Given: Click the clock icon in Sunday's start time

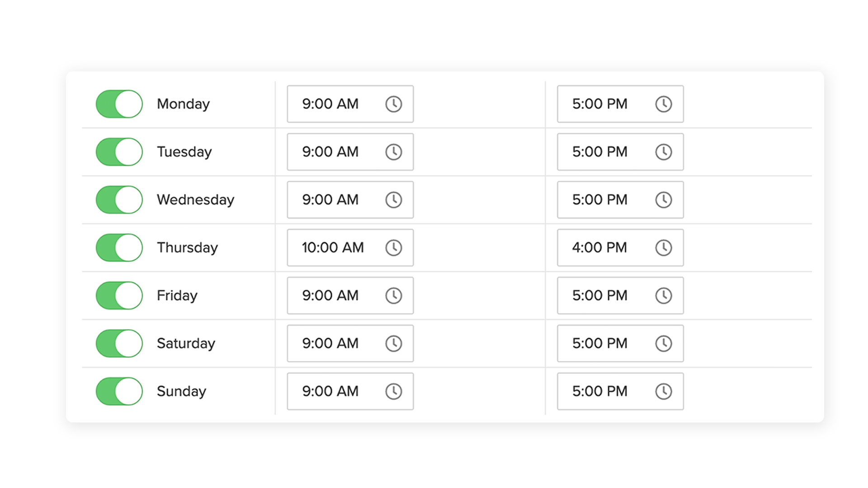Looking at the screenshot, I should click(393, 391).
